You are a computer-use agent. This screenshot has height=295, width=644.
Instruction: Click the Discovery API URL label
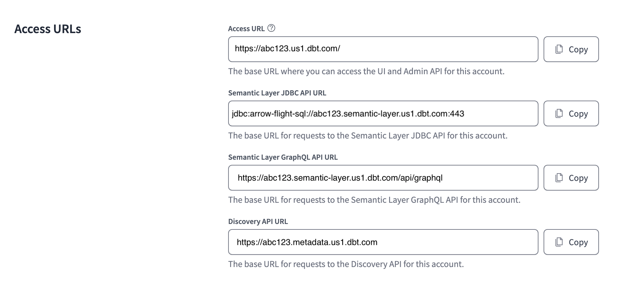(258, 221)
